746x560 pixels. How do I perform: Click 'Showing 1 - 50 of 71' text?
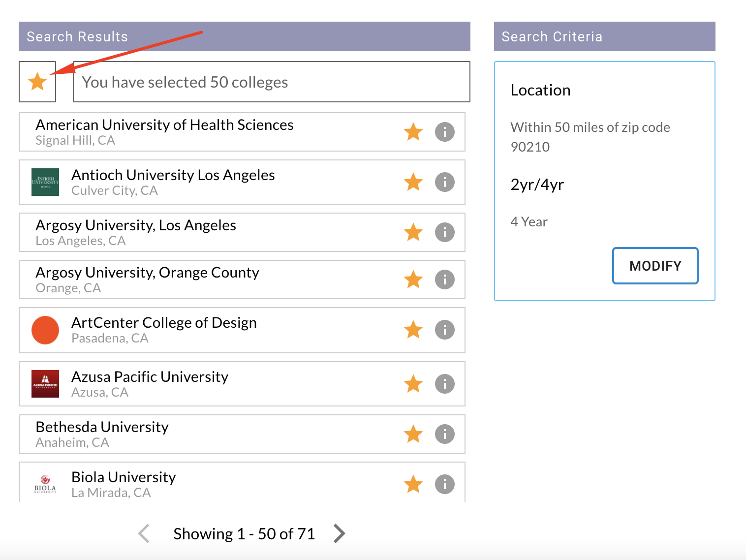pos(244,534)
